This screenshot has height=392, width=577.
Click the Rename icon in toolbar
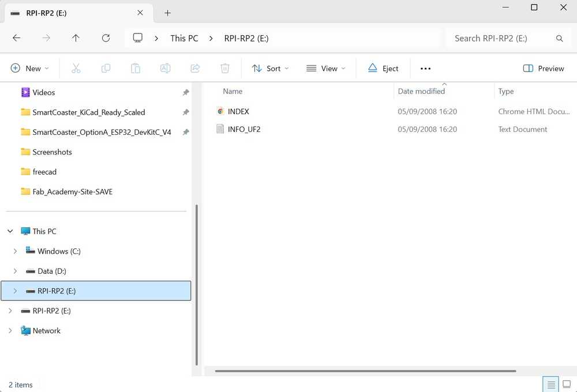(165, 69)
